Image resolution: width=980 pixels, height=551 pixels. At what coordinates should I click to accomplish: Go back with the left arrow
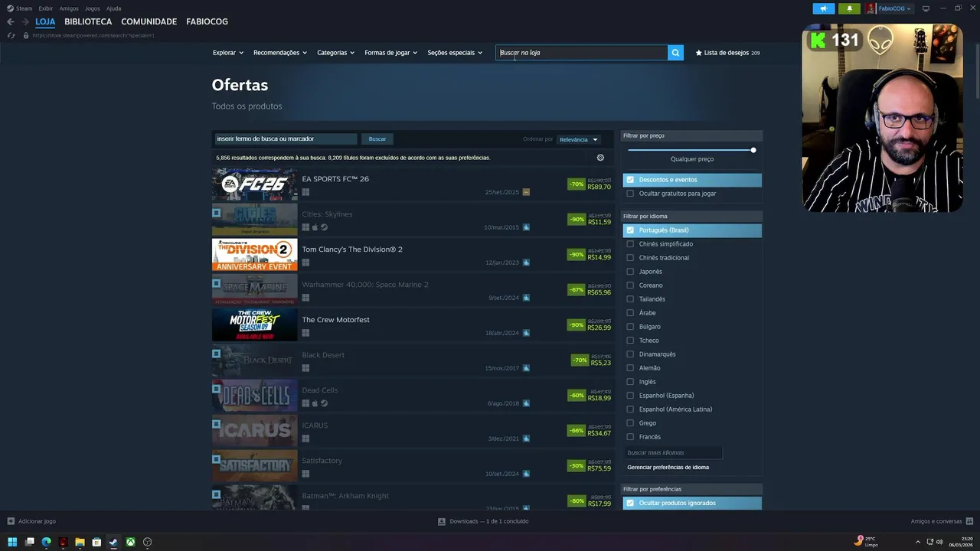tap(11, 21)
